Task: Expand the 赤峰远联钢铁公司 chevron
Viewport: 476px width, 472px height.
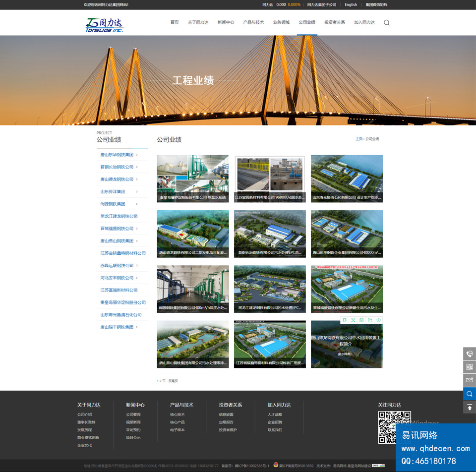Action: pyautogui.click(x=137, y=266)
